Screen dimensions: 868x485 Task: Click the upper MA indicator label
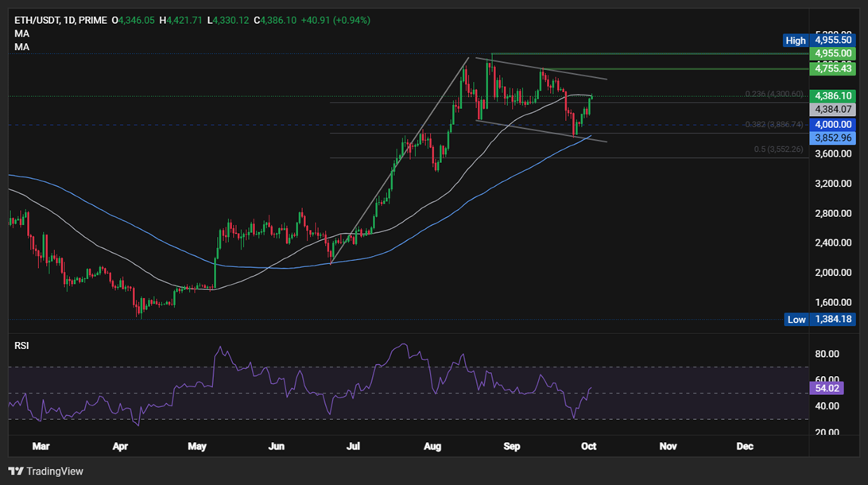(x=21, y=33)
